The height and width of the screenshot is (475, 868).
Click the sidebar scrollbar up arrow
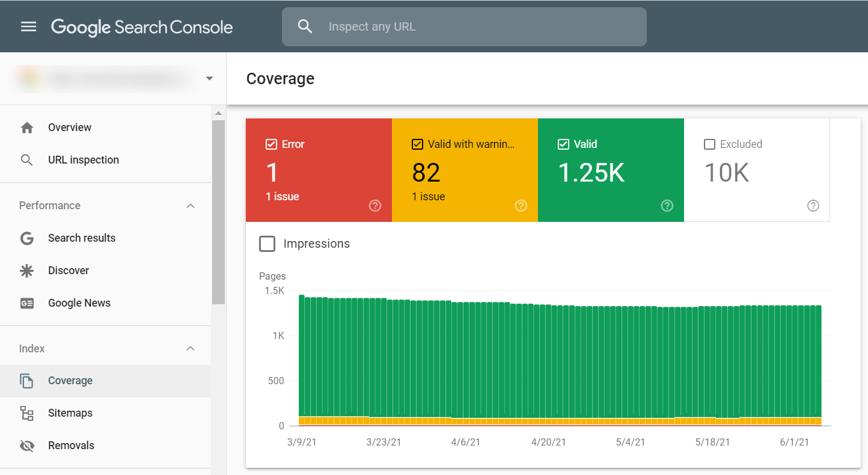[218, 113]
